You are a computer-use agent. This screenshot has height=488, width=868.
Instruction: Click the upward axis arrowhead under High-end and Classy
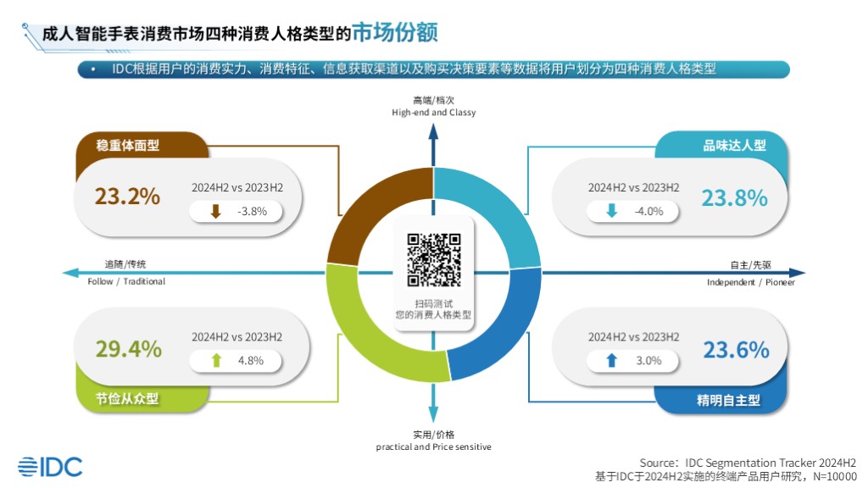pyautogui.click(x=433, y=130)
